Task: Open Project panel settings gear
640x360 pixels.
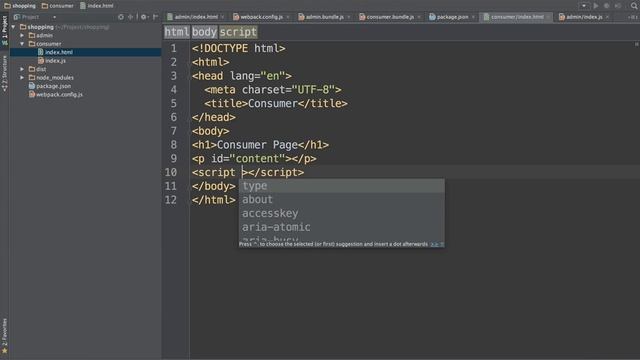Action: (x=144, y=17)
